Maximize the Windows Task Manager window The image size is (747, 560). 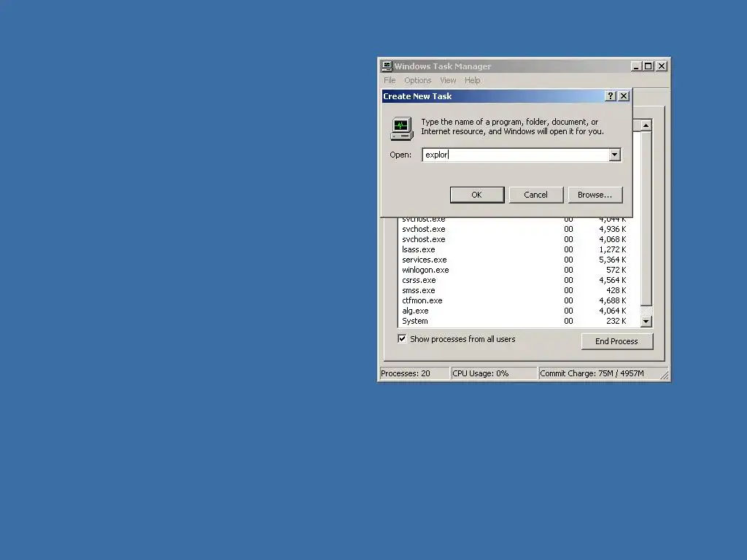point(649,66)
